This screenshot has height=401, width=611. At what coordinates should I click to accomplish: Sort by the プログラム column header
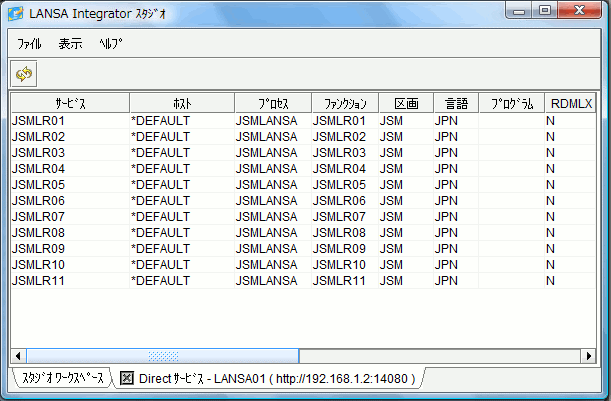click(x=512, y=103)
